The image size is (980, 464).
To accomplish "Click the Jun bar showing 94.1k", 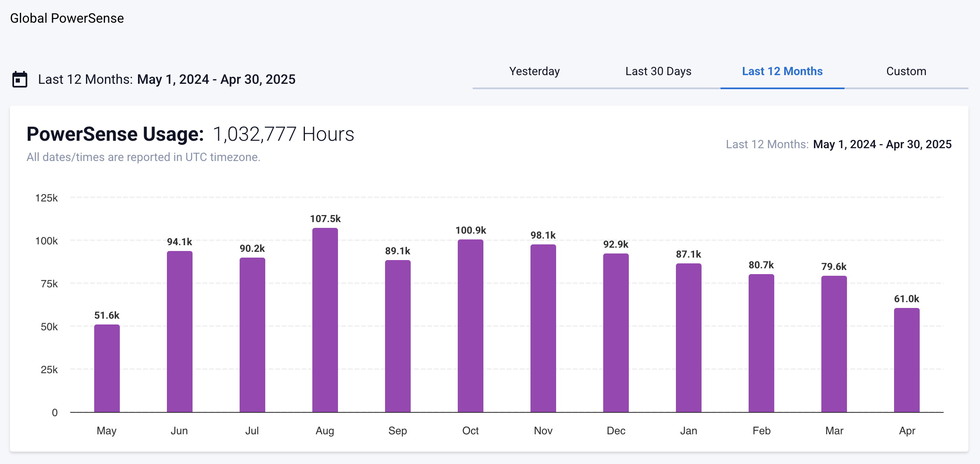I will click(179, 331).
